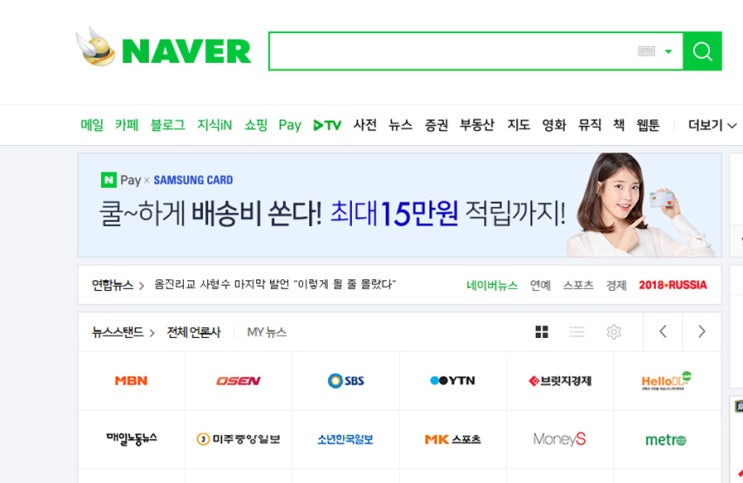The image size is (743, 483).
Task: Select 메일 in the navigation menu
Action: pyautogui.click(x=92, y=125)
